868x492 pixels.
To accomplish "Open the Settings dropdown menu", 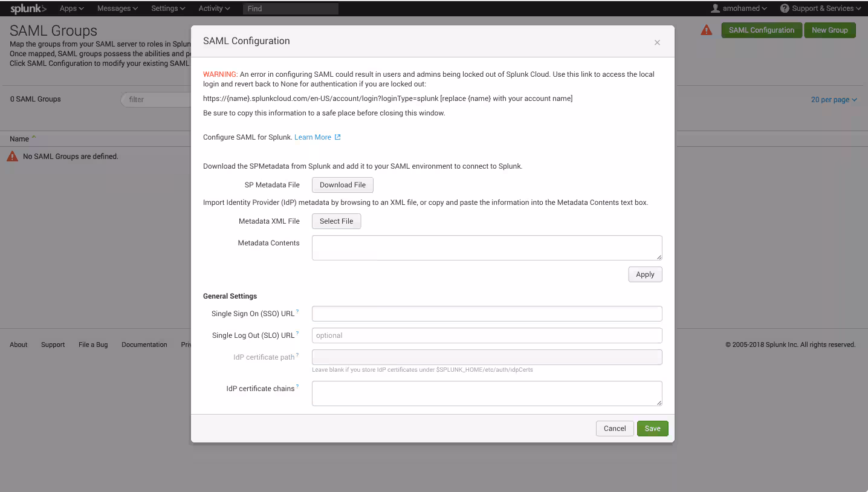I will point(168,8).
